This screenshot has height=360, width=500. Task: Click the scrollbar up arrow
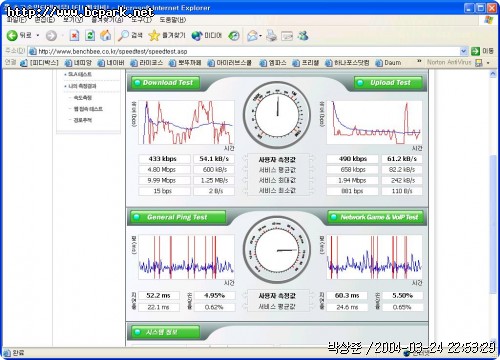click(x=493, y=74)
